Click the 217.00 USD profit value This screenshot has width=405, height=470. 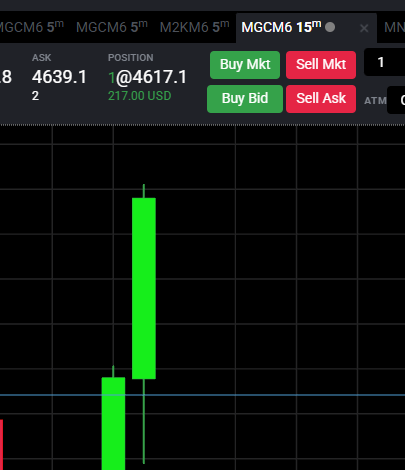tap(140, 96)
